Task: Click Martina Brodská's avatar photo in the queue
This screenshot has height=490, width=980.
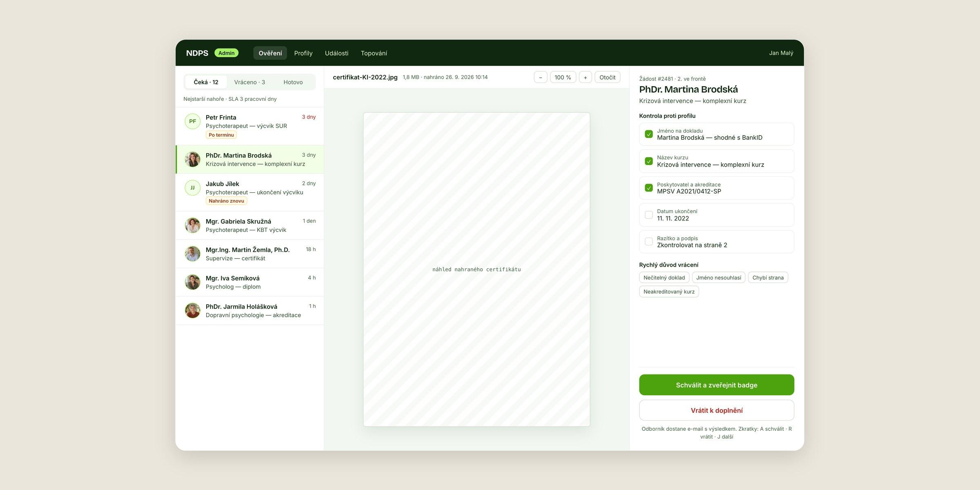Action: pos(192,159)
